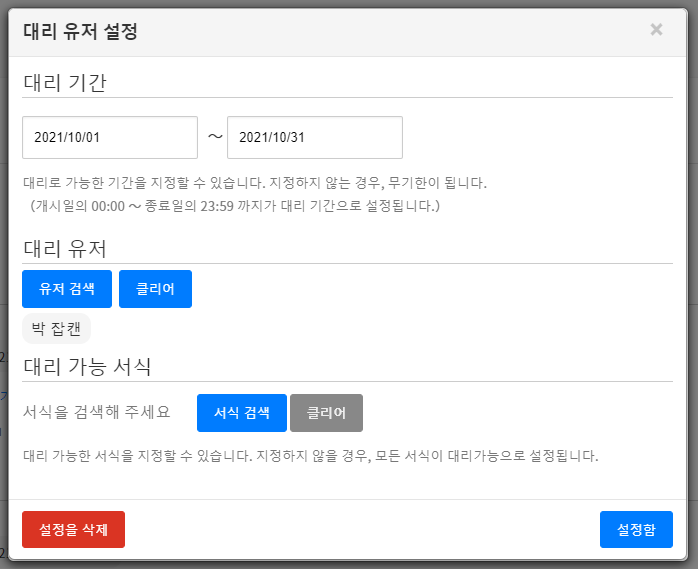
Task: Click the dimmed background left of the dialog
Action: (3, 300)
